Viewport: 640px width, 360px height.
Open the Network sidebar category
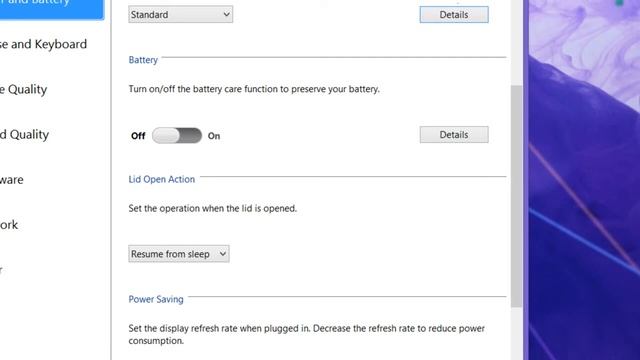(9, 224)
